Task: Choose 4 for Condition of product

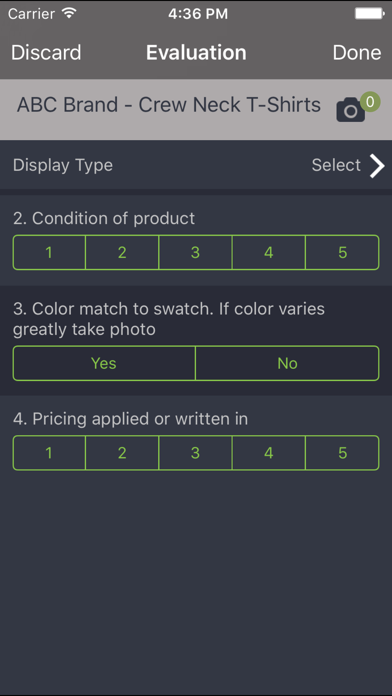Action: point(269,252)
